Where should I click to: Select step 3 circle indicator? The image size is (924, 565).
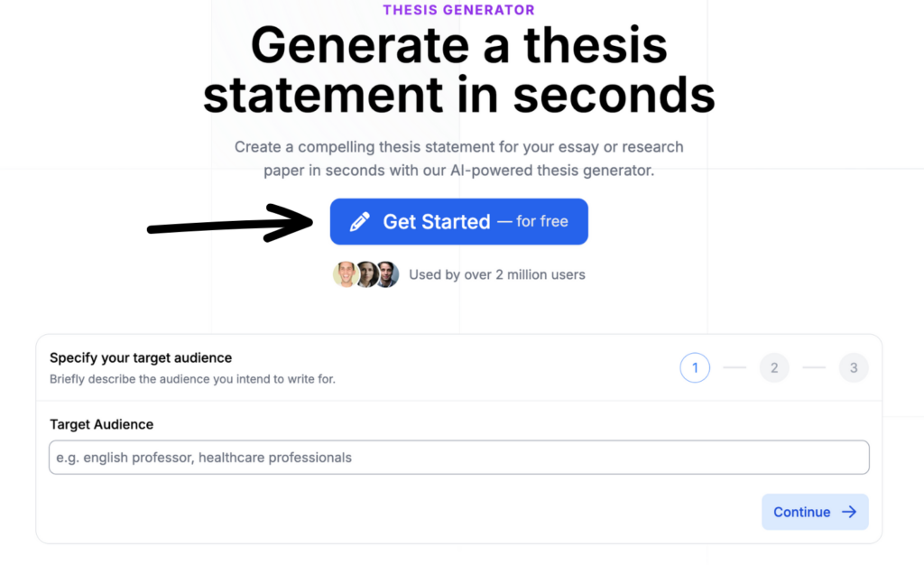point(854,367)
